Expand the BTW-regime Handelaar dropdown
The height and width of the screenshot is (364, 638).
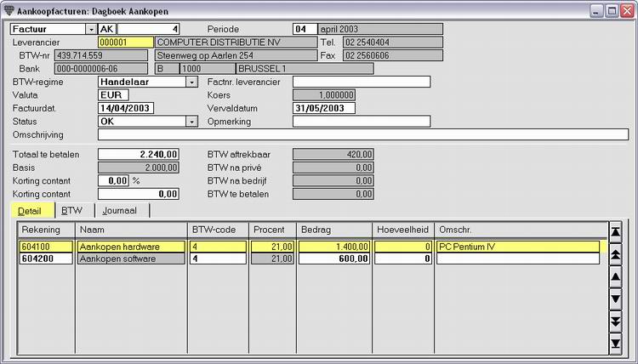point(191,82)
